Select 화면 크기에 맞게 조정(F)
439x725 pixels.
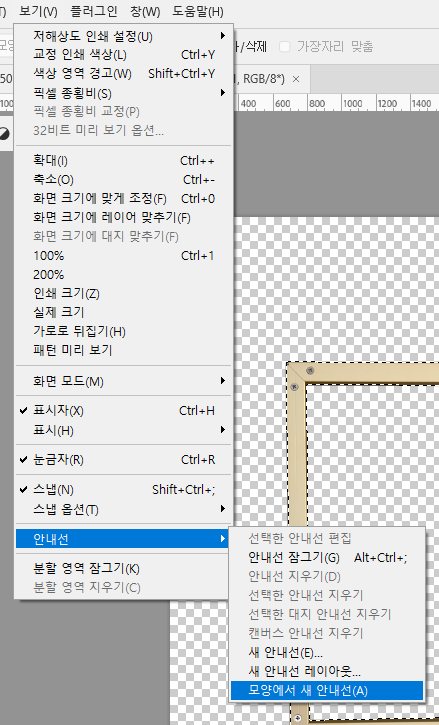click(124, 198)
